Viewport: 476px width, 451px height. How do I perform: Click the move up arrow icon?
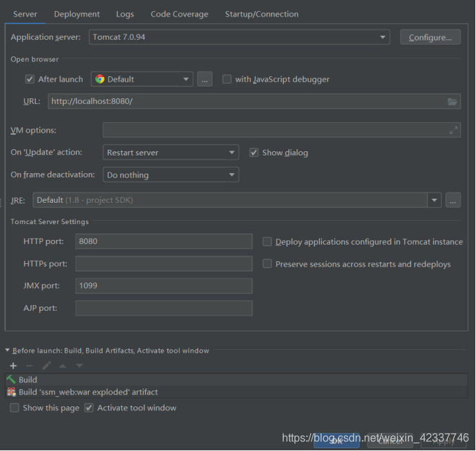63,366
